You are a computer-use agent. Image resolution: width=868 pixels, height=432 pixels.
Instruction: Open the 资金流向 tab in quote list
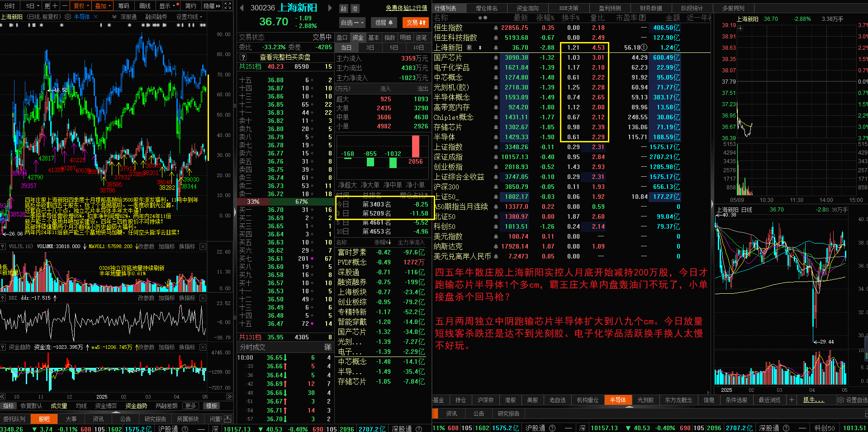[528, 8]
